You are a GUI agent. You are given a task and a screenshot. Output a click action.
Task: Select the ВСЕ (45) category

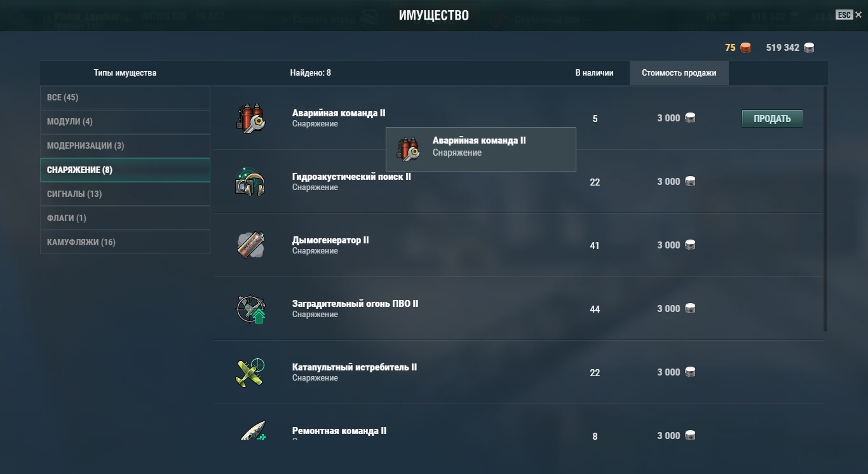click(125, 97)
